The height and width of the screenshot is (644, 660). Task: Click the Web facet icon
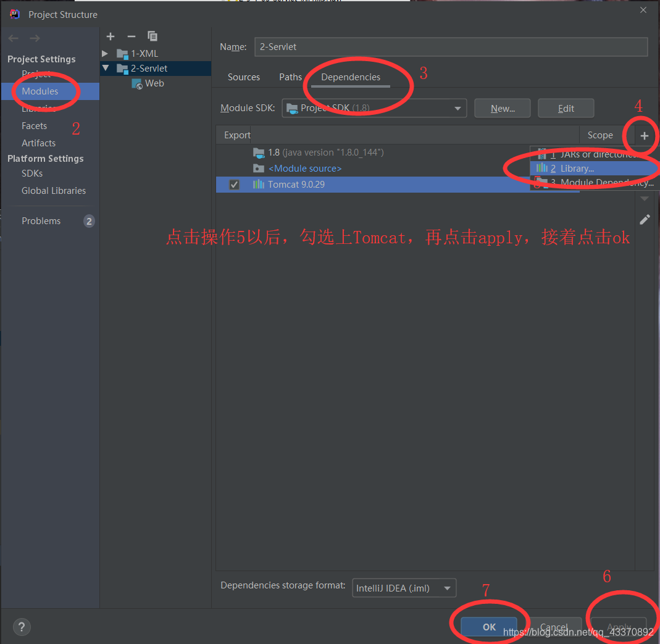137,84
